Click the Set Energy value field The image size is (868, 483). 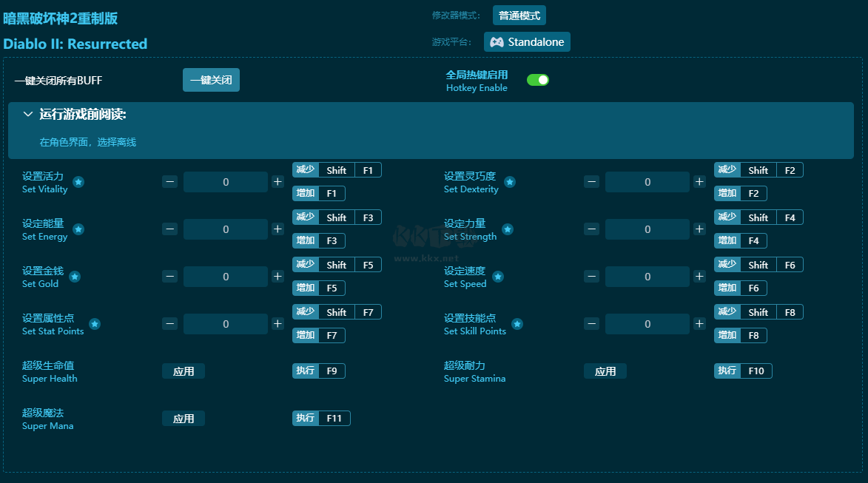[x=225, y=229]
